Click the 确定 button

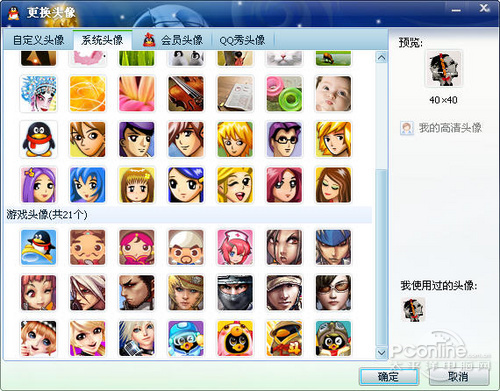point(388,377)
